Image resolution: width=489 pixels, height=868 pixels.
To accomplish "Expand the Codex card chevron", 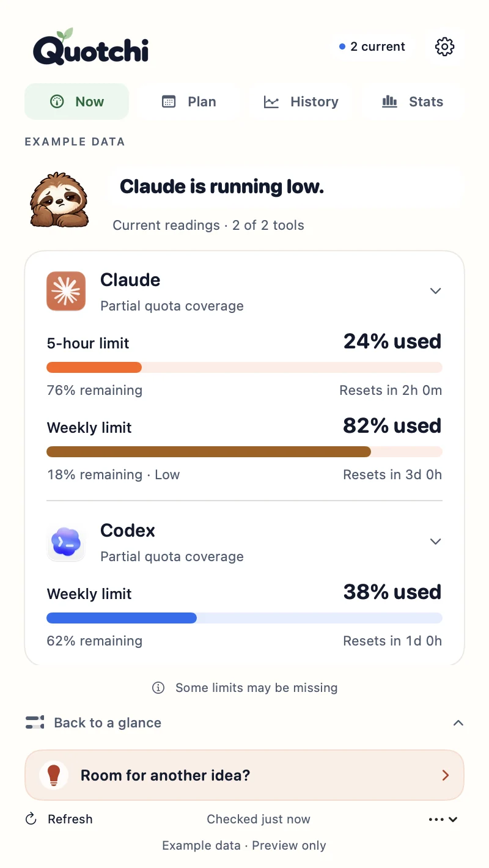I will [435, 542].
